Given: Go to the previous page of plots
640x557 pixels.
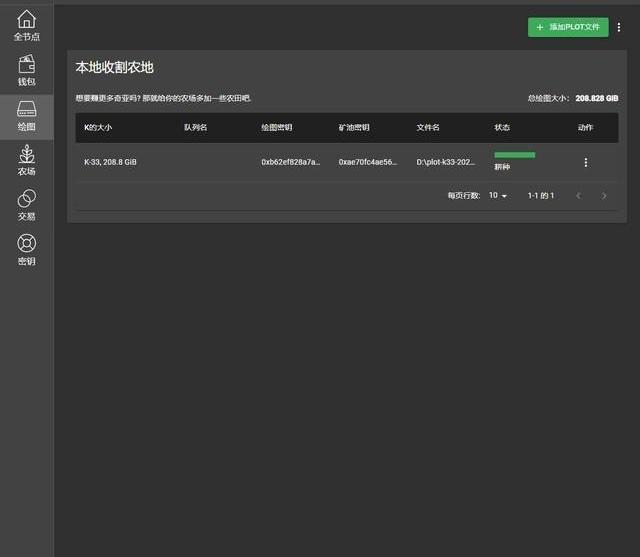Looking at the screenshot, I should point(578,196).
